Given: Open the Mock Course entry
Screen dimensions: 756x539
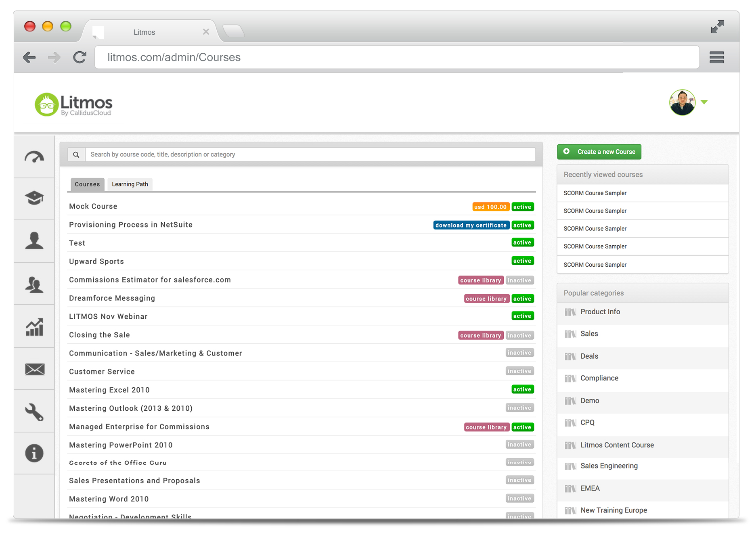Looking at the screenshot, I should click(93, 207).
